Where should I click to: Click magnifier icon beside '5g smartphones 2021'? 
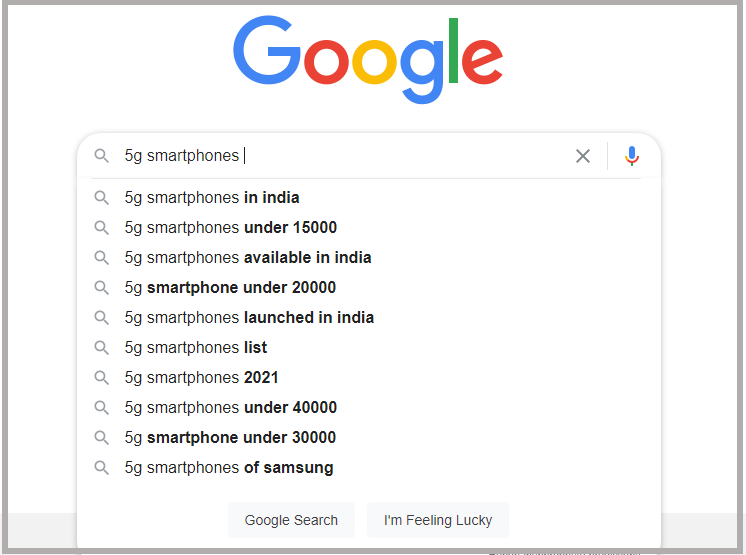click(101, 378)
